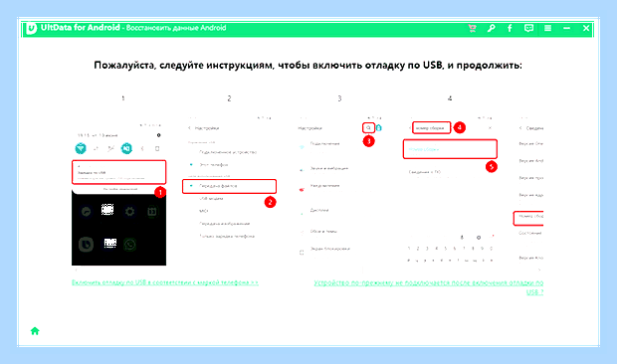Click the UltData logo in title bar
The height and width of the screenshot is (364, 617).
[x=31, y=28]
